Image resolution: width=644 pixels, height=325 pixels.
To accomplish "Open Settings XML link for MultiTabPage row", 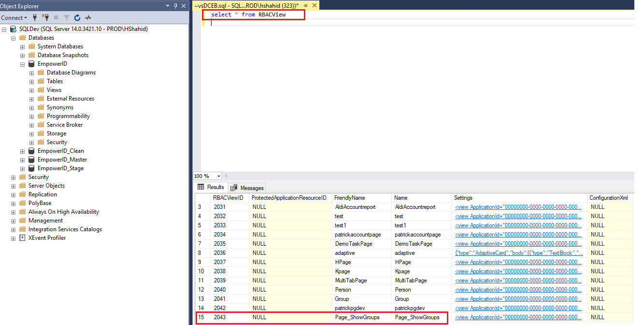I will tap(518, 281).
